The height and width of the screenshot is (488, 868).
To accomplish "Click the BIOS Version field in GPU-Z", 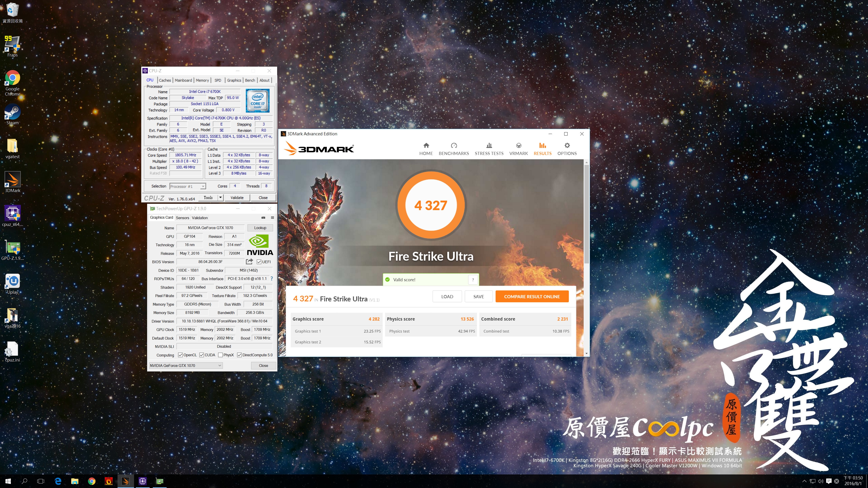I will pos(210,262).
